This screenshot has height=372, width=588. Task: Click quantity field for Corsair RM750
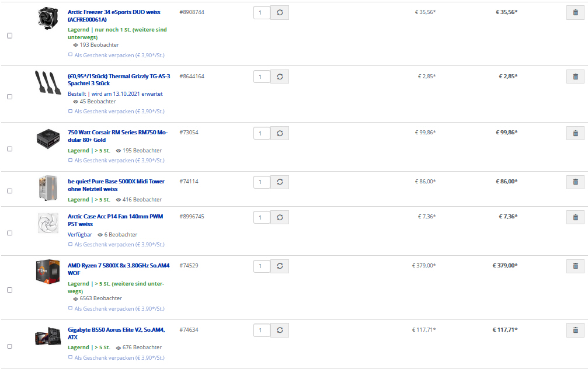(262, 133)
